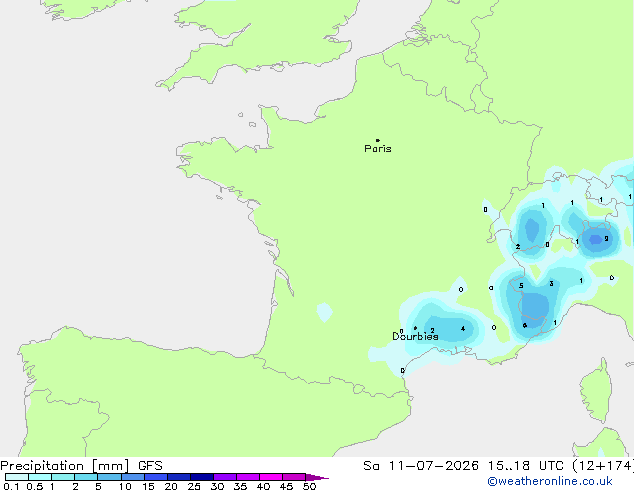Click the precipitation value 9 on the map

click(x=606, y=239)
